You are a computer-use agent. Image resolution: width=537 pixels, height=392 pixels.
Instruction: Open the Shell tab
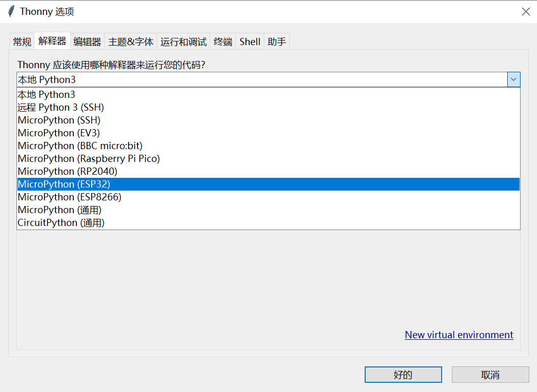pos(250,42)
